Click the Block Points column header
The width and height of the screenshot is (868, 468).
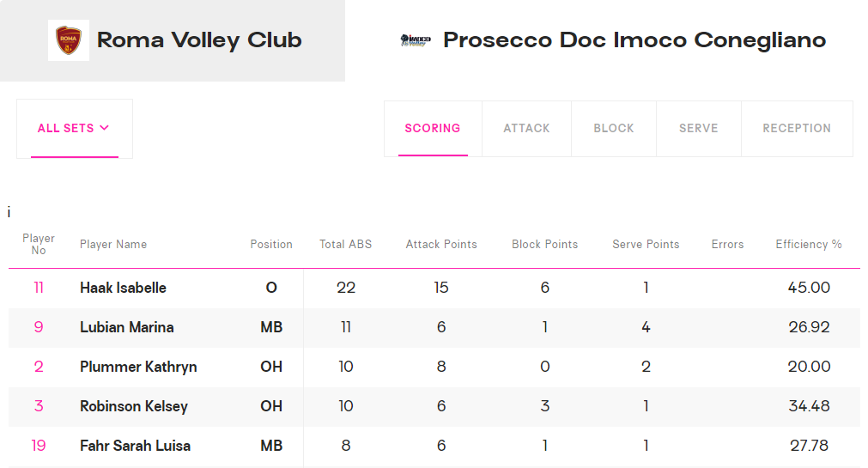tap(544, 244)
